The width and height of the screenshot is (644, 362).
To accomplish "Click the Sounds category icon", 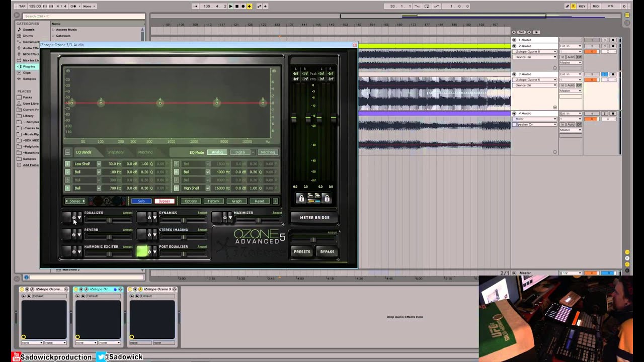I will coord(19,30).
